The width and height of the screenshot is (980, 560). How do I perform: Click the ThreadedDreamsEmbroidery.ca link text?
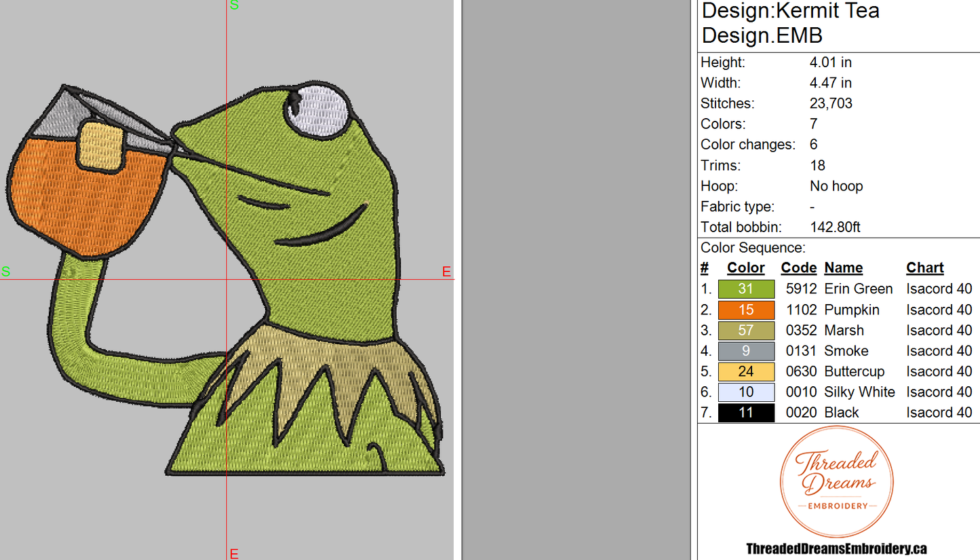click(x=836, y=548)
